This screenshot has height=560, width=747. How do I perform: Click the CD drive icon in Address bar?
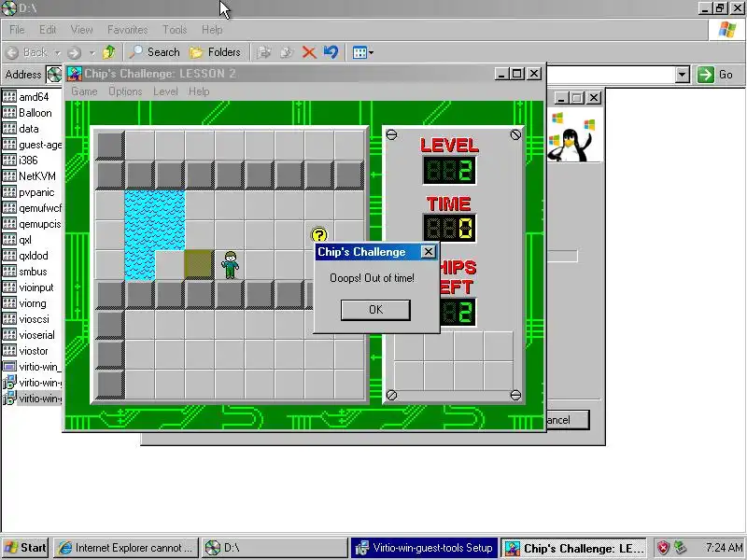click(54, 75)
